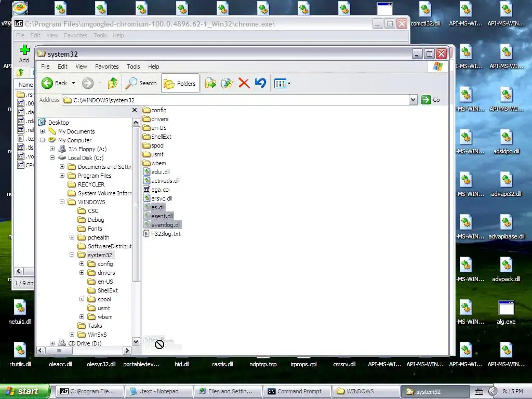532x399 pixels.
Task: Select Fonts folder in tree
Action: pyautogui.click(x=95, y=229)
